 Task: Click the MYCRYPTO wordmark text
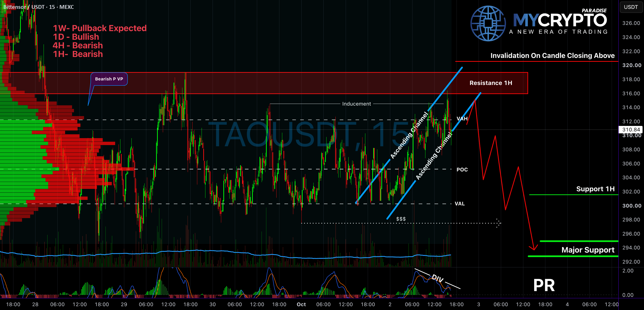pos(560,20)
